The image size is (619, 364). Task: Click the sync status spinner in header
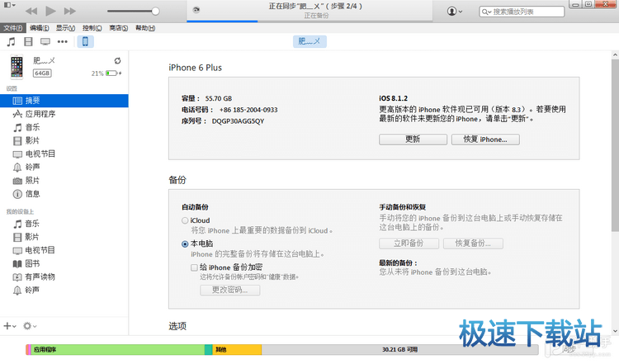point(196,10)
